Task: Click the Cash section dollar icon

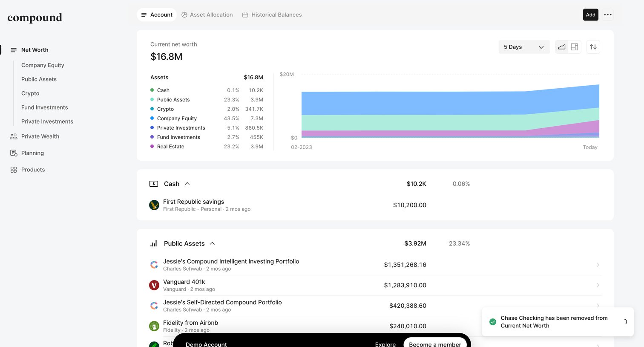Action: (154, 184)
